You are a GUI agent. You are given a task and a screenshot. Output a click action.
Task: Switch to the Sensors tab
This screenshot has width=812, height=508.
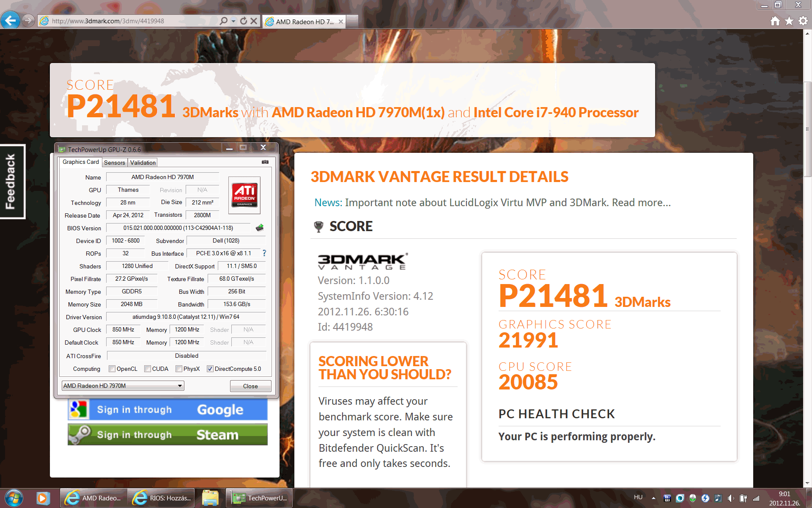[115, 163]
